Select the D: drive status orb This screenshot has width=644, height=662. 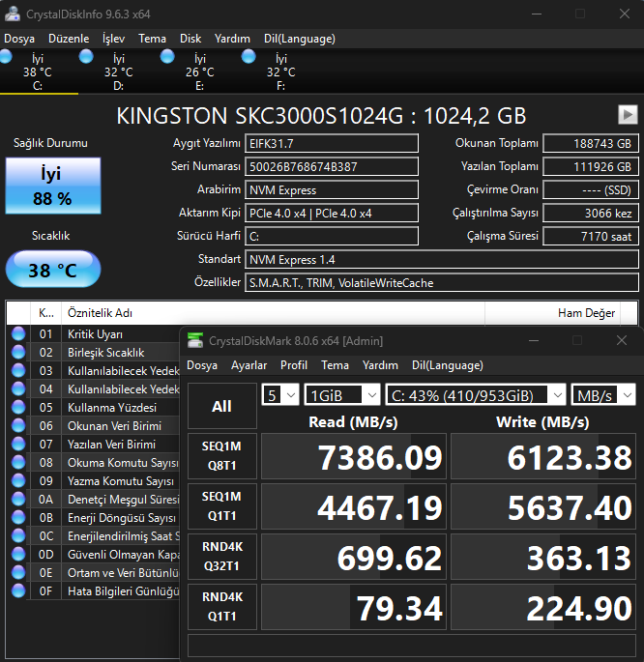click(86, 57)
